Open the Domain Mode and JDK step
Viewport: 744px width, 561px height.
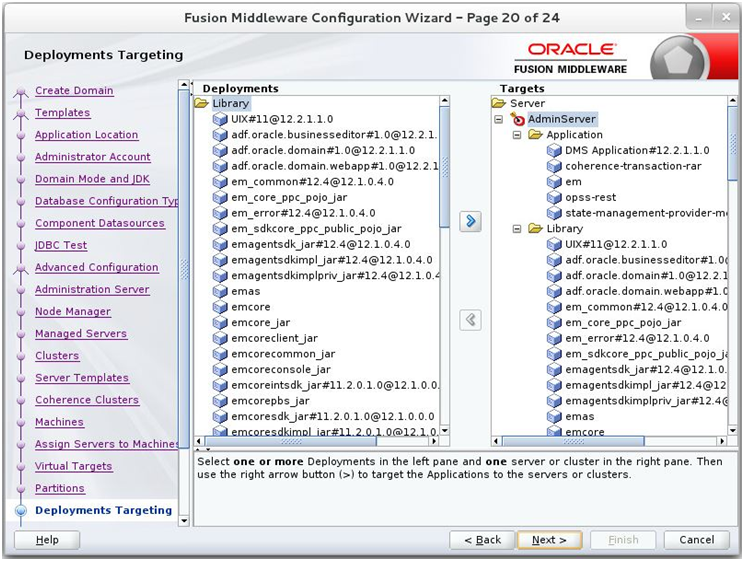[x=93, y=179]
